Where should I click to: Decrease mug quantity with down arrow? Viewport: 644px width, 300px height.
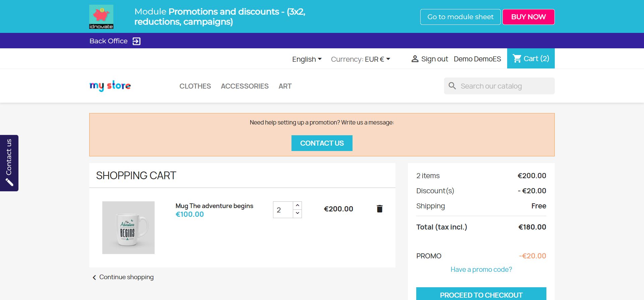click(298, 213)
